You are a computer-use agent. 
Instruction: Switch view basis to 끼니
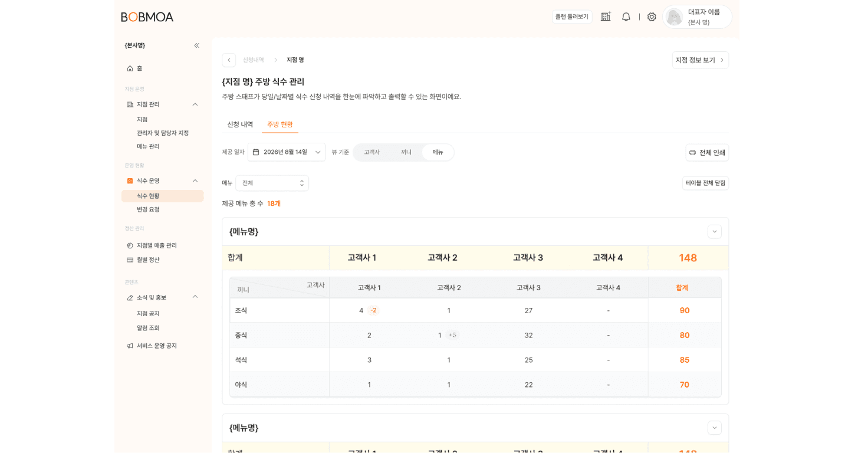pyautogui.click(x=406, y=152)
